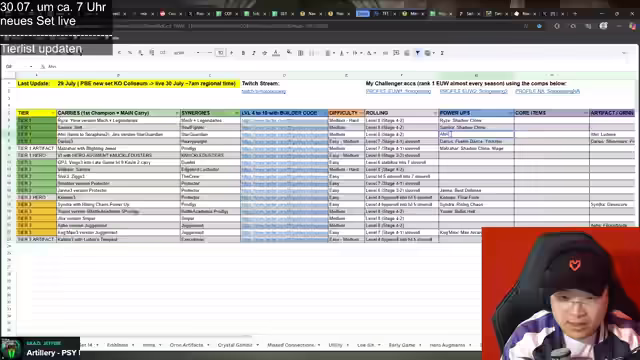Open filter dropdown on CORE ITEMS header
640x360 pixels.
coord(586,113)
